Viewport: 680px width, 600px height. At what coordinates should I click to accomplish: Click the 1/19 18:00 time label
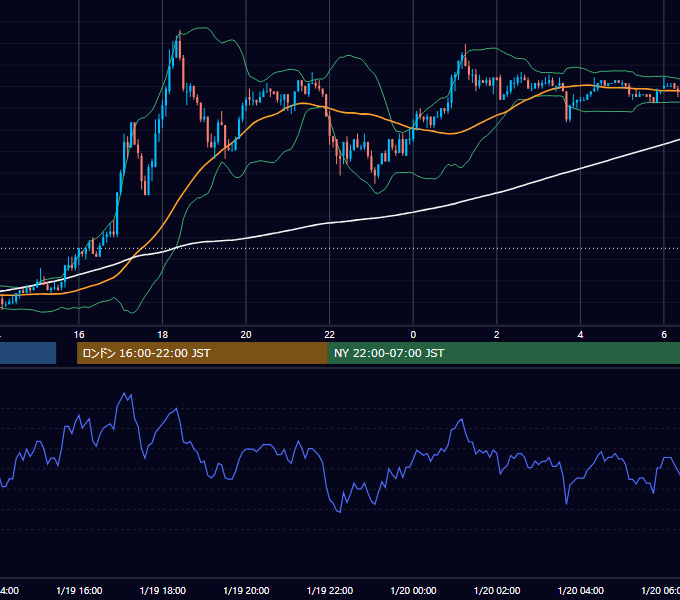tap(163, 590)
